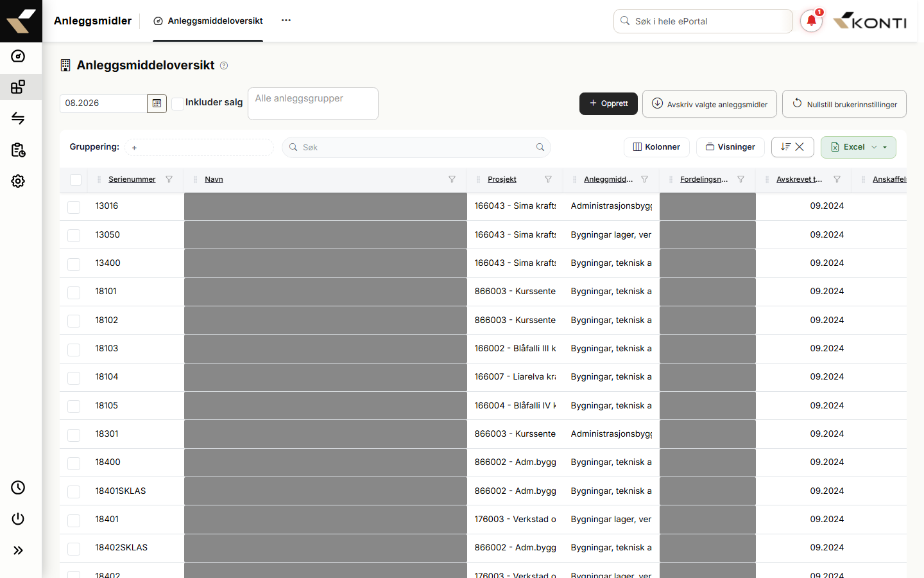Sort by Navn column header
The height and width of the screenshot is (578, 924).
[x=214, y=179]
